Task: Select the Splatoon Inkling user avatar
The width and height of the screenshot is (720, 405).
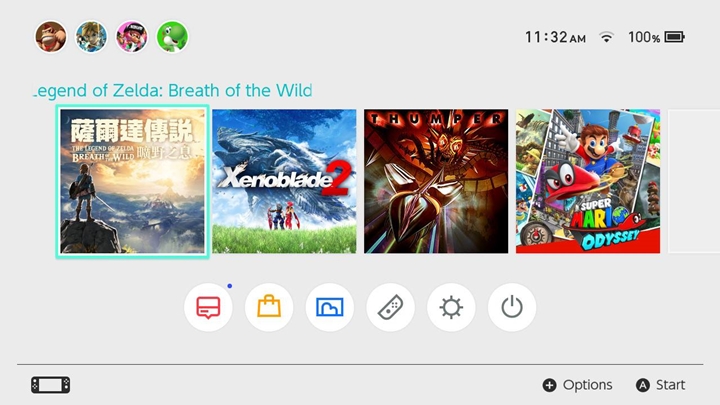Action: click(x=132, y=37)
